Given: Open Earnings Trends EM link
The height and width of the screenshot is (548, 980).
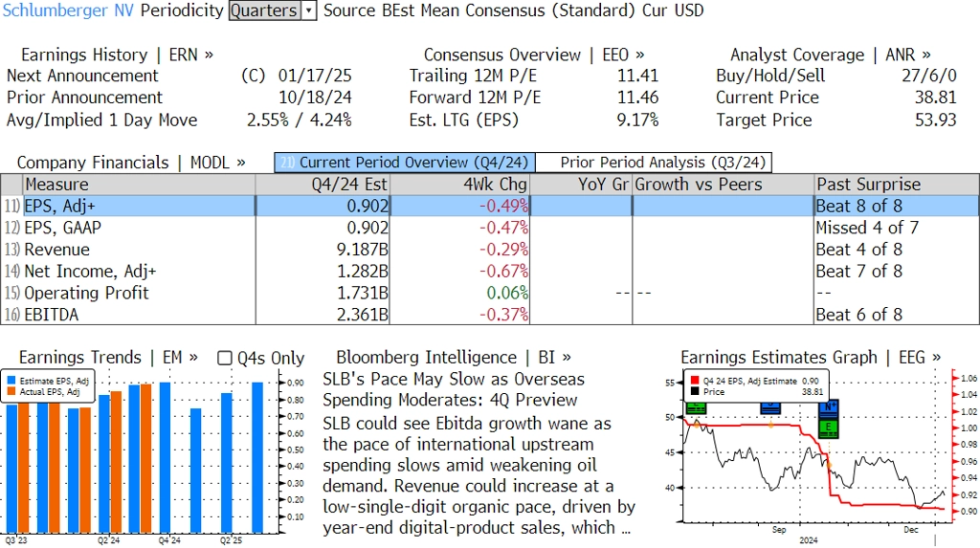Looking at the screenshot, I should point(109,358).
